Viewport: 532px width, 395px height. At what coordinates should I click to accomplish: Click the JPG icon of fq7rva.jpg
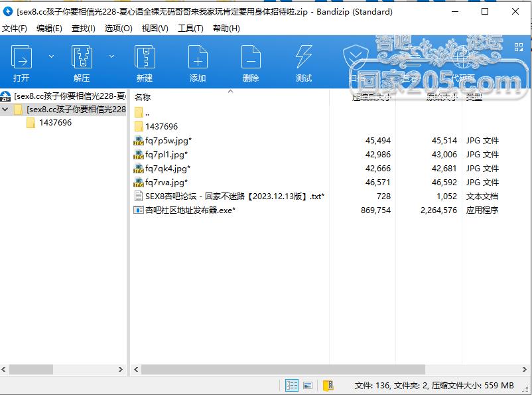tap(139, 182)
